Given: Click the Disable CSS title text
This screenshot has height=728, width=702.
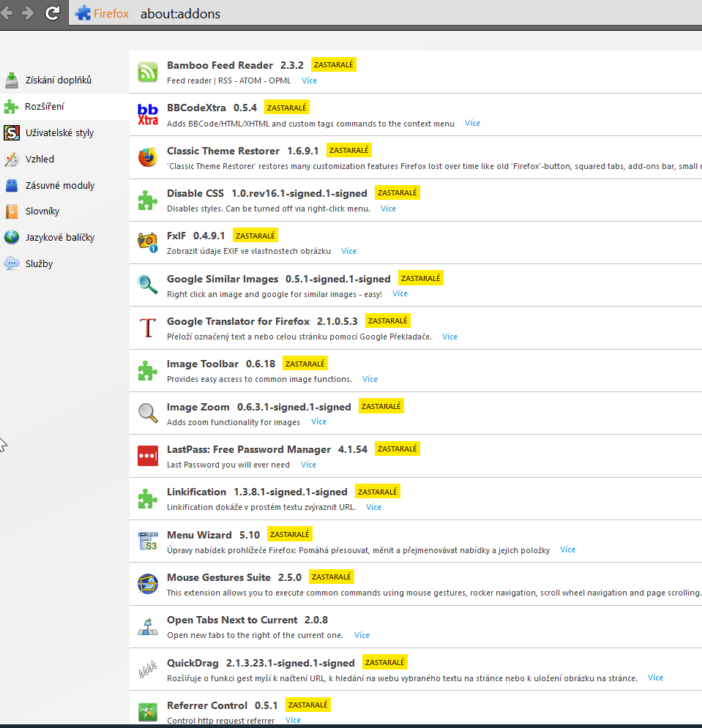Looking at the screenshot, I should (195, 193).
